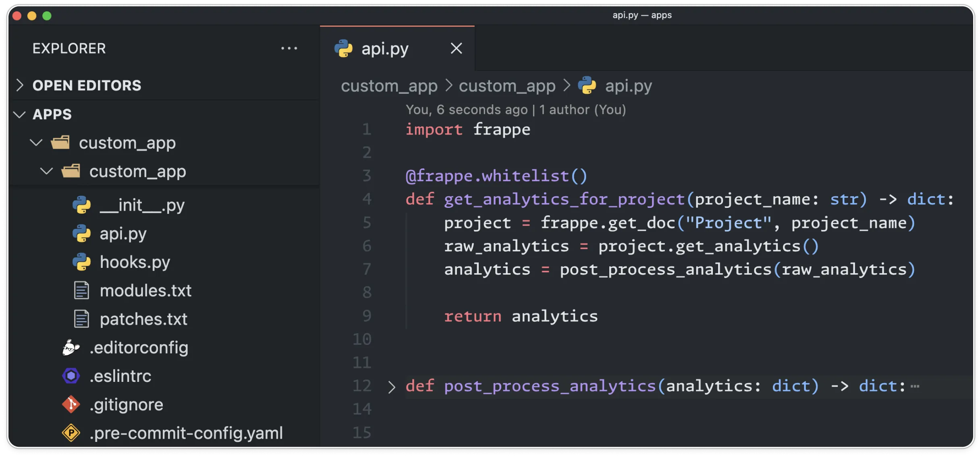Click the 'You, 6 seconds ago' blame annotation
The image size is (980, 456).
(x=466, y=109)
